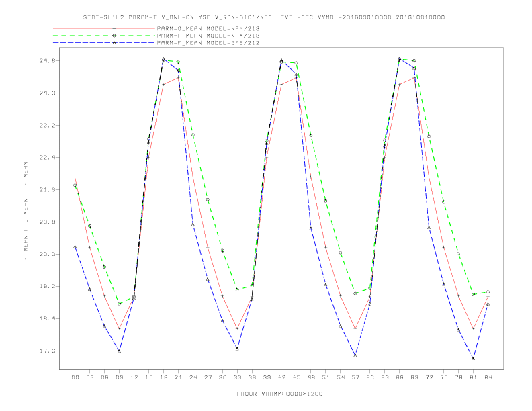Click x-axis forecast hour label 60
Screen dimensions: 532x411
370,377
